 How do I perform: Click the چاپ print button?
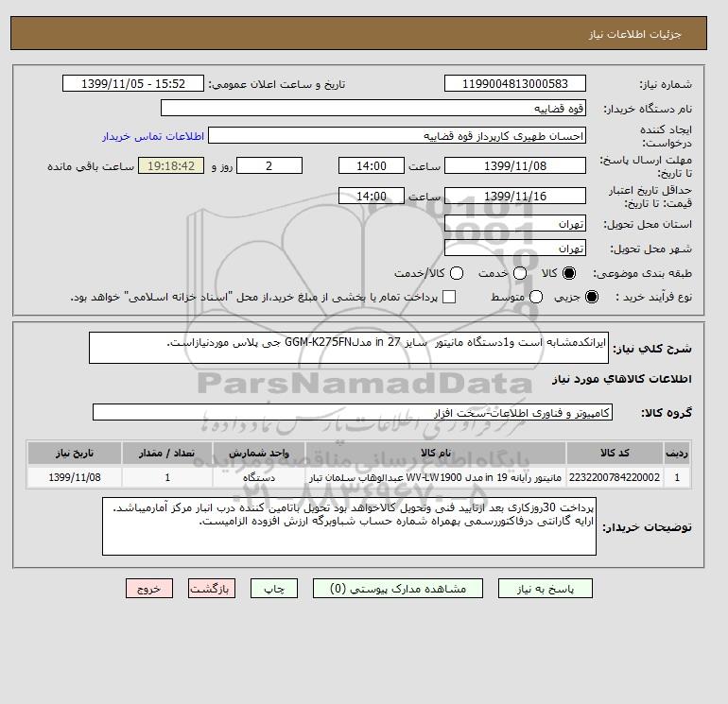pos(274,589)
